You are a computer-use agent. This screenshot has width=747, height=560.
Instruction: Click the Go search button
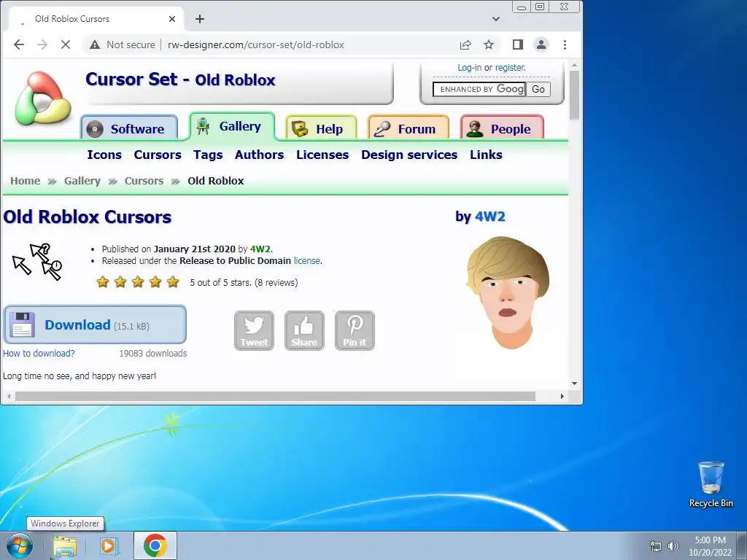point(538,89)
